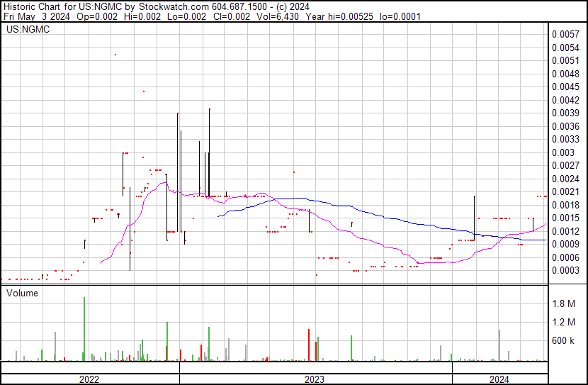Click the 0.0042 price axis label

coord(565,100)
